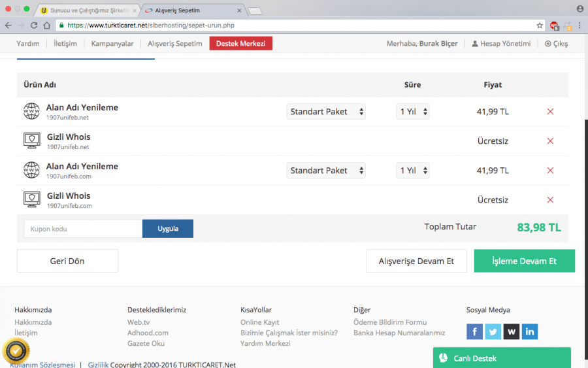The width and height of the screenshot is (588, 368).
Task: Click the browser home icon
Action: click(47, 25)
